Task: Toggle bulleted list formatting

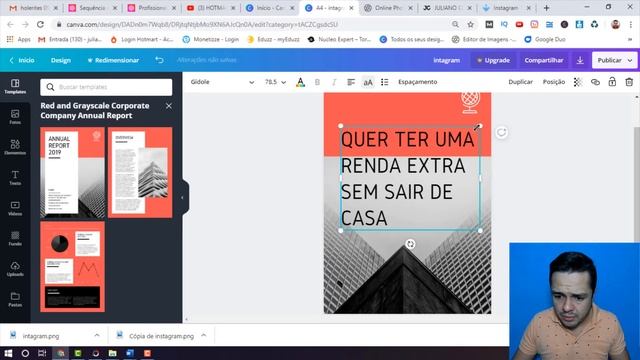Action: [x=384, y=82]
